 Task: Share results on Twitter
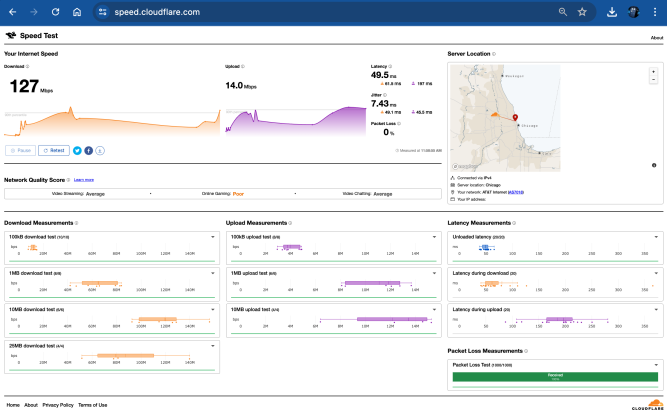point(77,151)
